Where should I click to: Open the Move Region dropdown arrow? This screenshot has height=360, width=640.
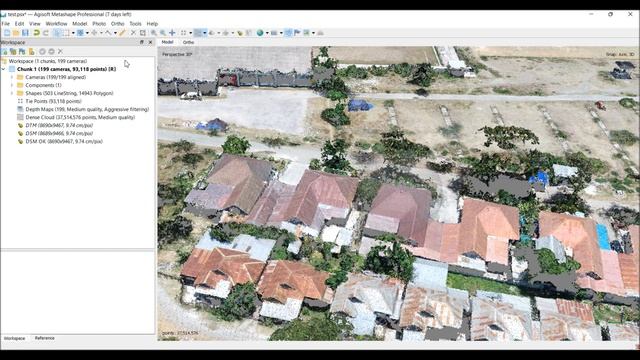[87, 33]
